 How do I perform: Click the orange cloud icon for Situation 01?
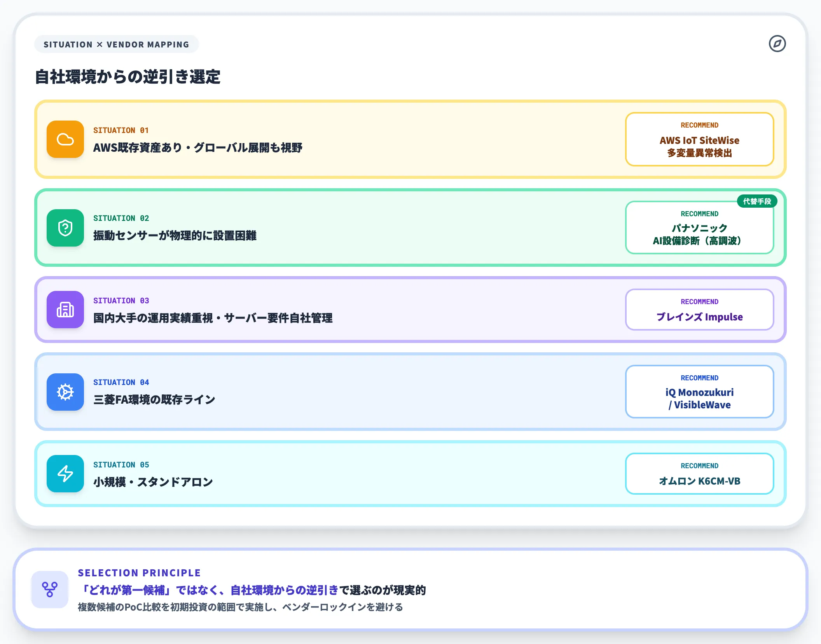(x=65, y=139)
